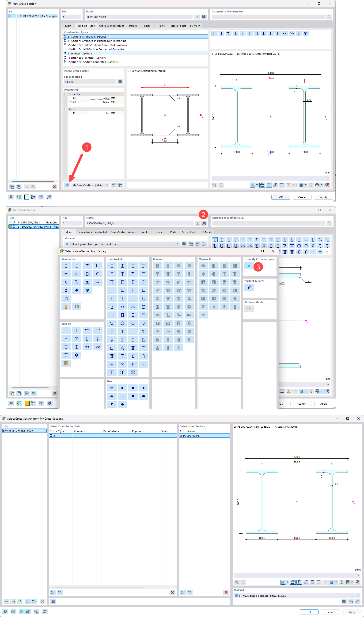Click the From RSECTION import icon
364x617 pixels.
pyautogui.click(x=249, y=287)
